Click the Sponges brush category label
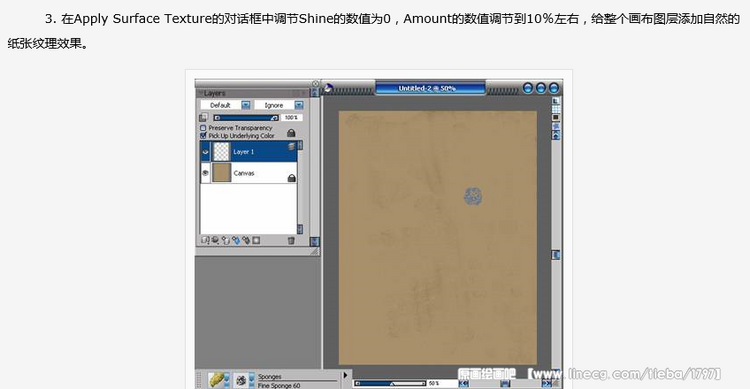 pos(269,377)
